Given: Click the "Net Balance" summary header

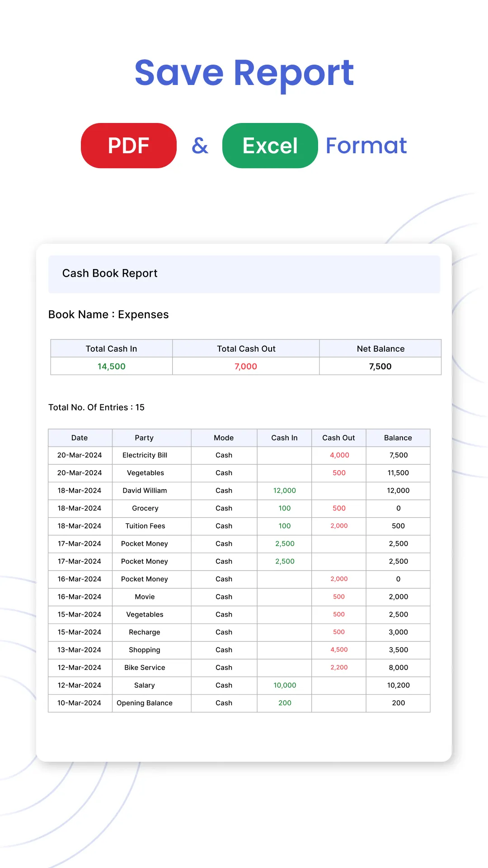Looking at the screenshot, I should pos(380,349).
